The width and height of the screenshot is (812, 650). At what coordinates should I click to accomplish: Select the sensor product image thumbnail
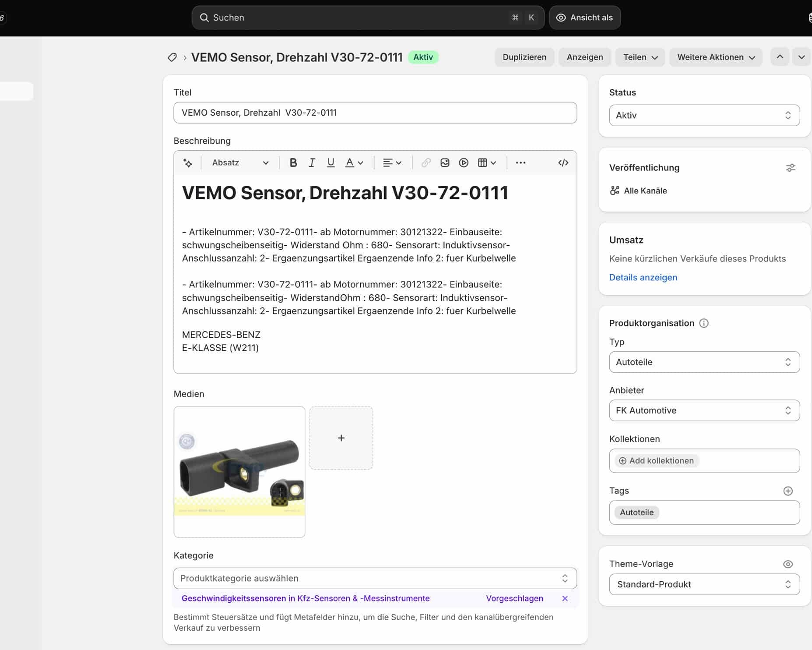tap(239, 472)
